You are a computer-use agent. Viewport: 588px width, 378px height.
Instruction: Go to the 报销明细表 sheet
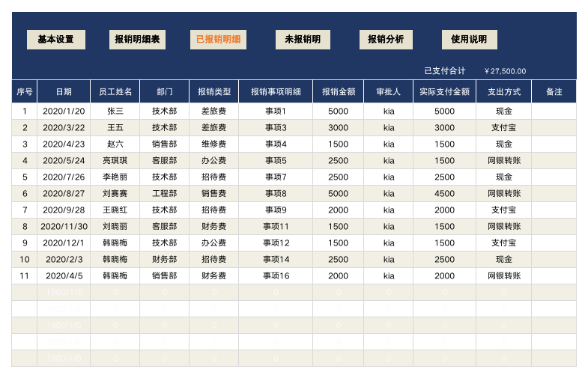click(137, 40)
